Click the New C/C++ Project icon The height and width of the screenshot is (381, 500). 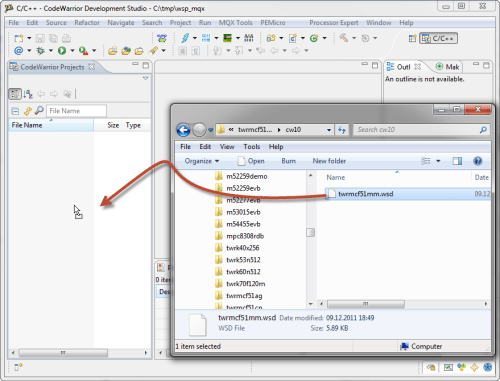271,38
